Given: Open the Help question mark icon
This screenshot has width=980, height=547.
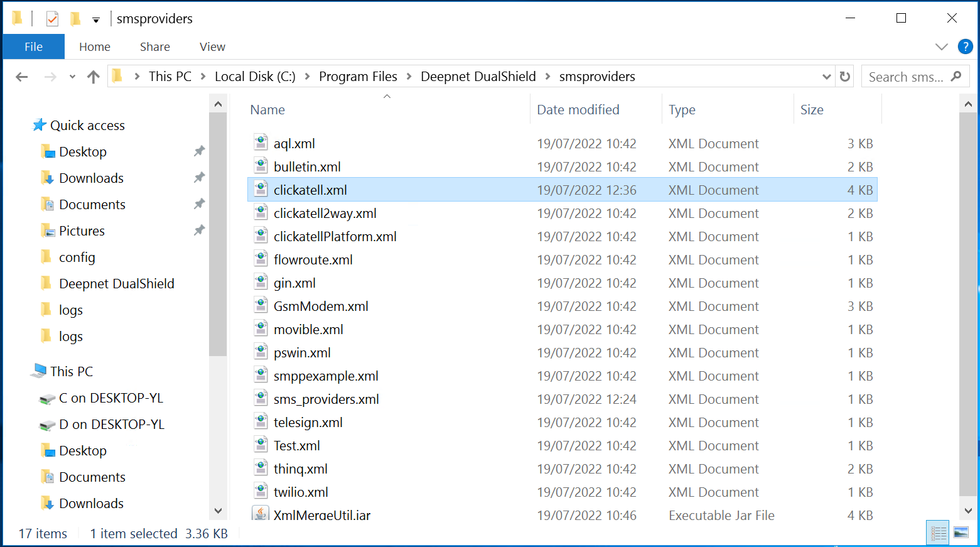Looking at the screenshot, I should point(965,46).
